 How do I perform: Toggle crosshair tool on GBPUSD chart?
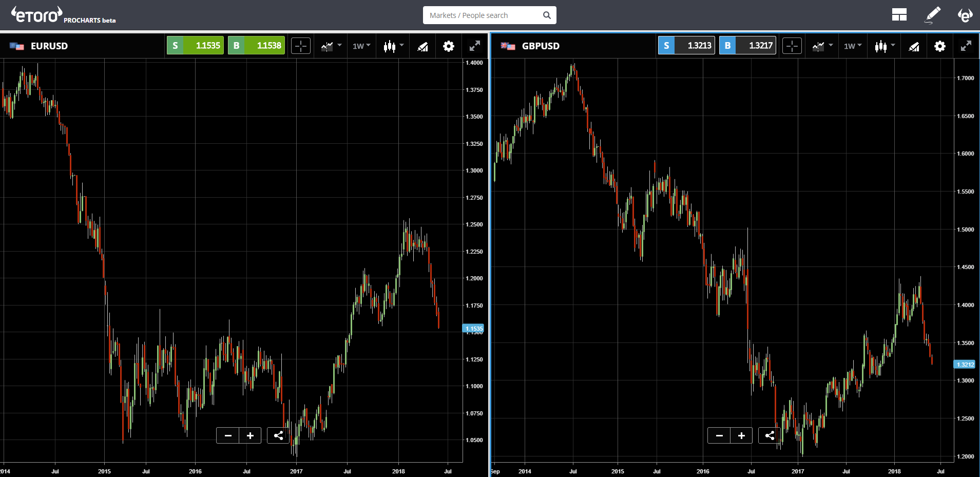(x=792, y=46)
